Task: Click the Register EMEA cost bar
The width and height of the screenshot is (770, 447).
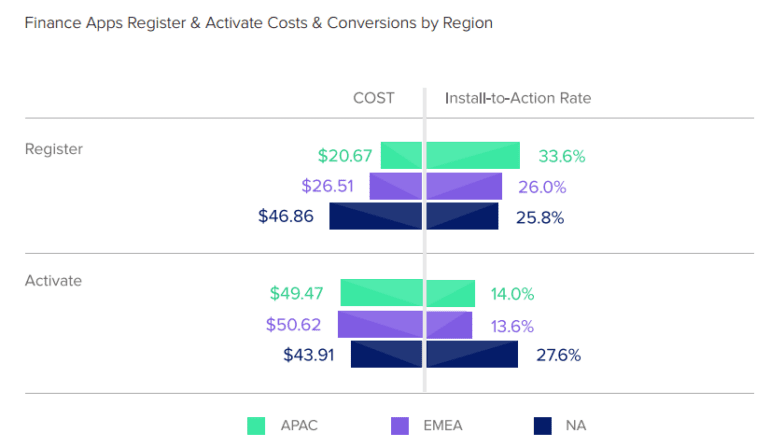Action: click(x=396, y=186)
